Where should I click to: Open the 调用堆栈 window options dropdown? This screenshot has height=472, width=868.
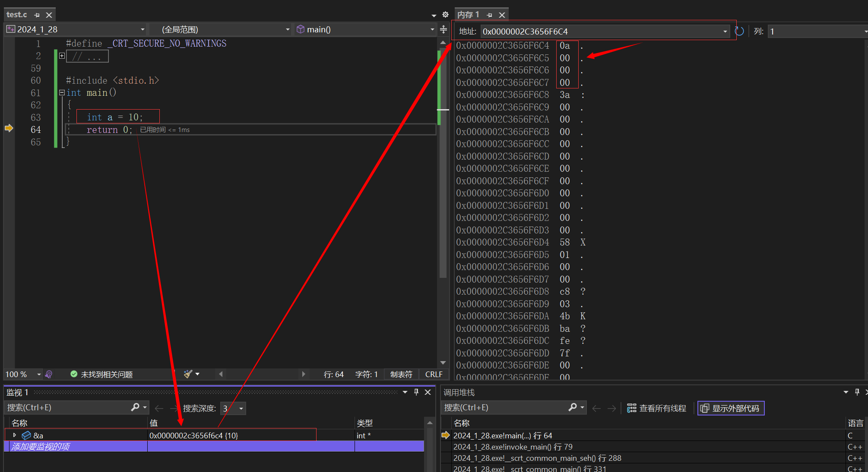click(x=846, y=392)
